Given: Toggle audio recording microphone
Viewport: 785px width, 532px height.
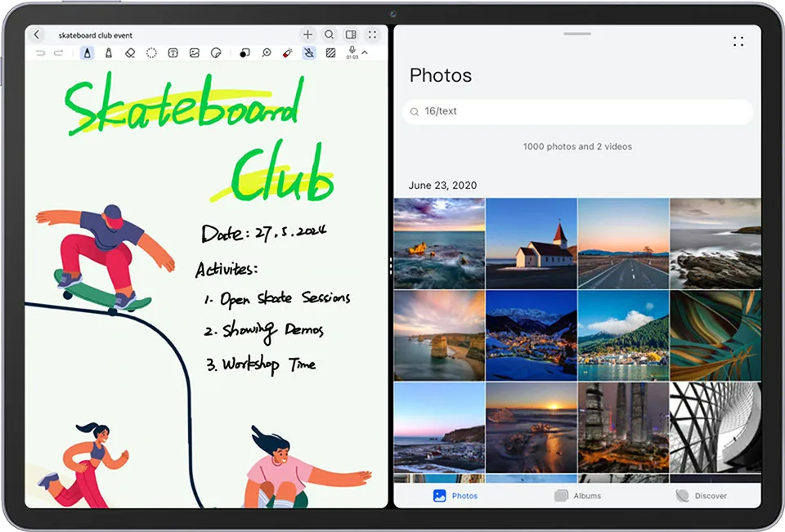Looking at the screenshot, I should (352, 51).
